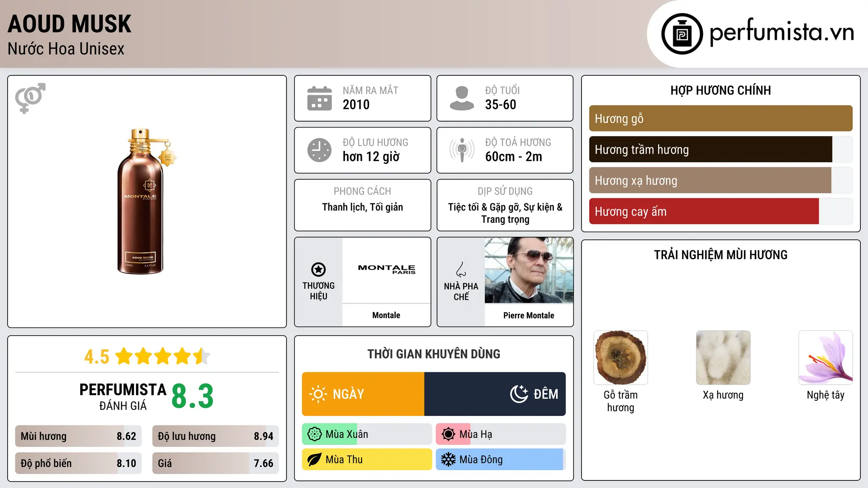Click the star badge icon above Thương hiệu
The height and width of the screenshot is (488, 868).
(318, 269)
